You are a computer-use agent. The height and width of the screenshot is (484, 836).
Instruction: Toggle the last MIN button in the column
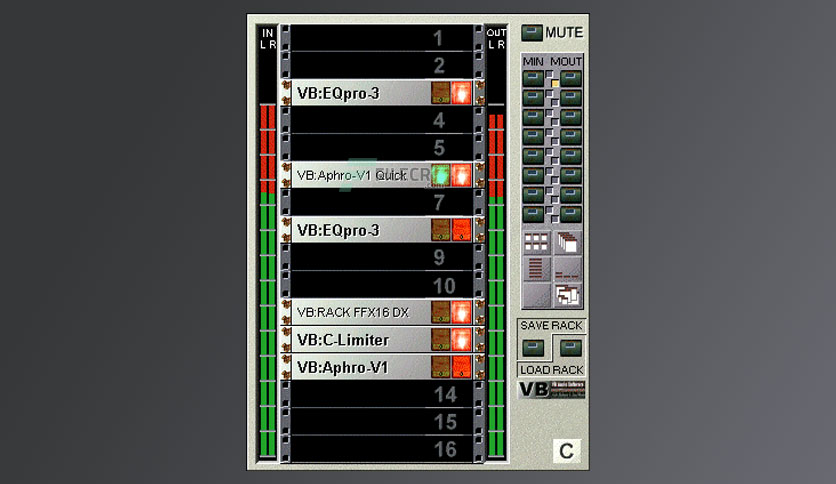pos(533,214)
